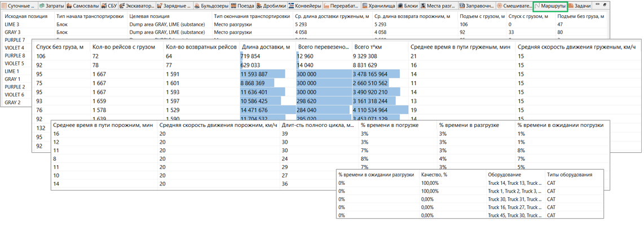Sort by Длина доставки column header

pyautogui.click(x=267, y=47)
